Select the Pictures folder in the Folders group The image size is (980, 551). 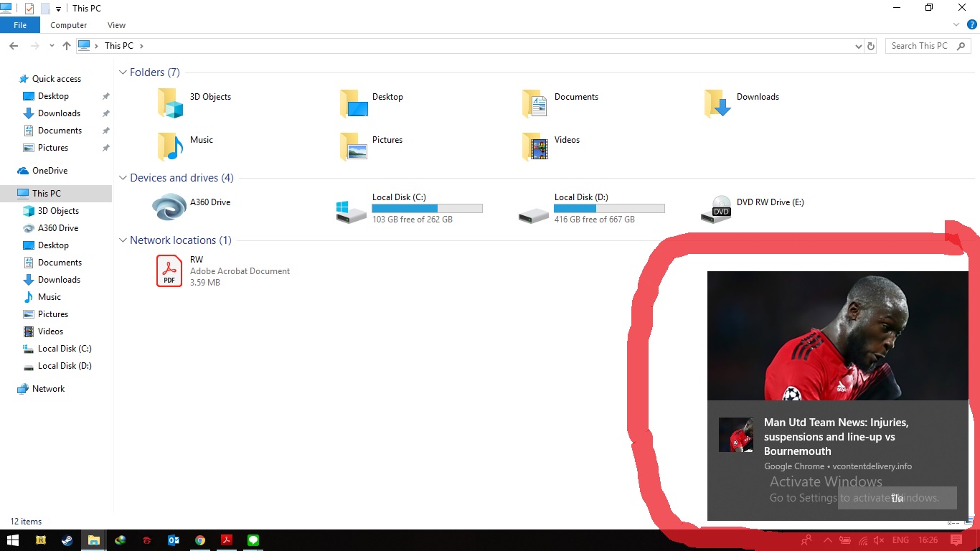[354, 146]
